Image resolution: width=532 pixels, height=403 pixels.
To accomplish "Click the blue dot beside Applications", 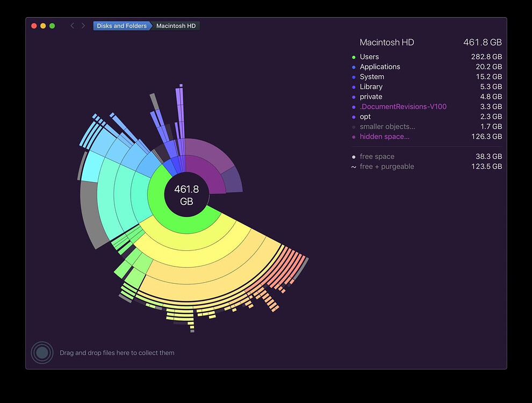I will [x=354, y=67].
